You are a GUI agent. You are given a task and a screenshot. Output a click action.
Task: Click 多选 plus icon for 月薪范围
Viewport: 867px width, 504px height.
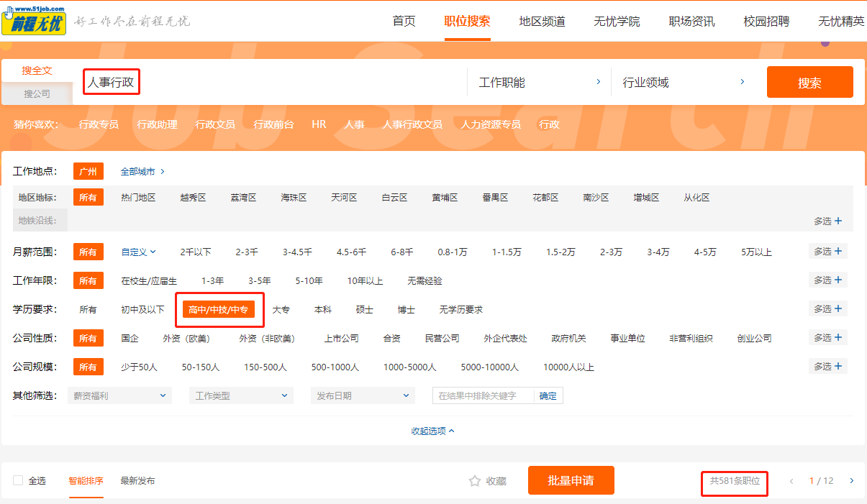(x=838, y=252)
